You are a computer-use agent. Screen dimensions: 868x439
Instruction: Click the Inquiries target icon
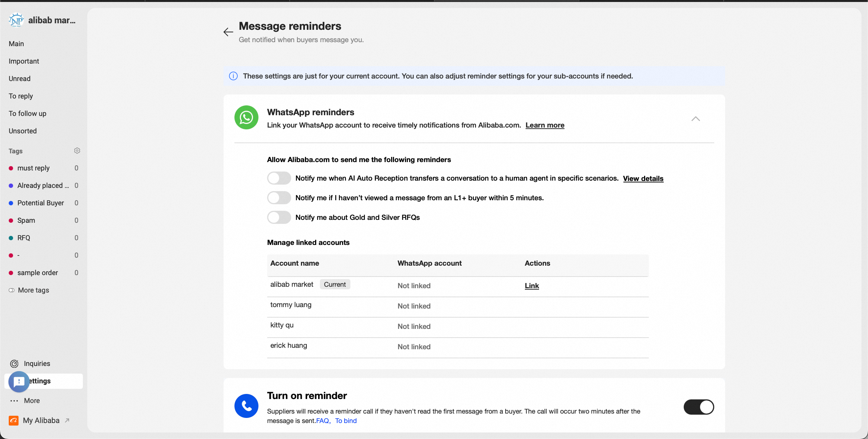tap(15, 363)
